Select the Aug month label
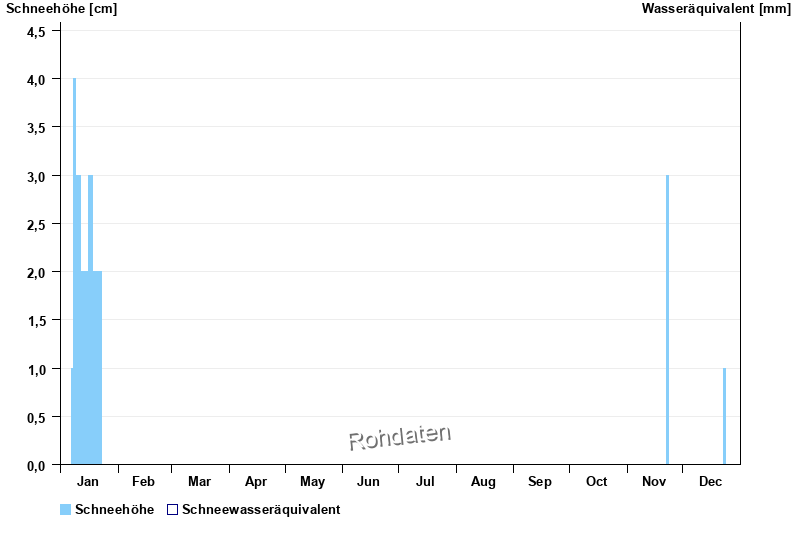Screen dimensions: 800x550 (483, 482)
